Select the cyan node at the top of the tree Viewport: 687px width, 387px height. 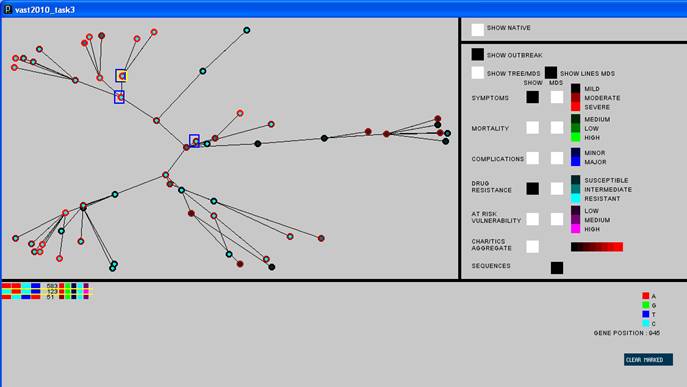point(247,30)
